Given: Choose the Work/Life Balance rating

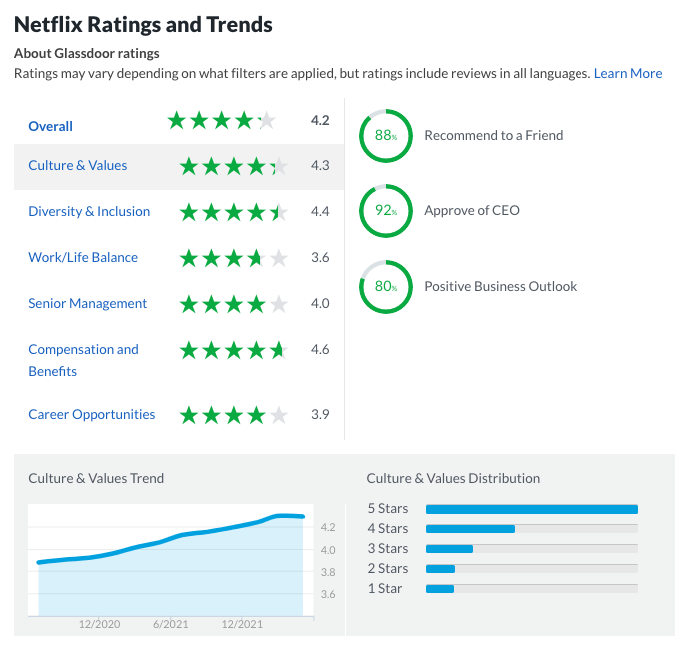Looking at the screenshot, I should pos(83,257).
